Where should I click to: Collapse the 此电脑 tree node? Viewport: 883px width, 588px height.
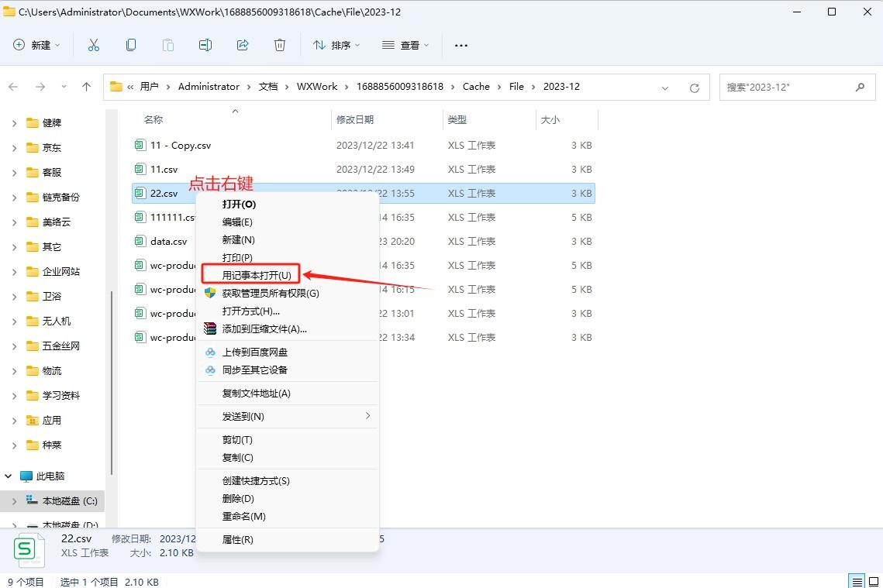[9, 476]
